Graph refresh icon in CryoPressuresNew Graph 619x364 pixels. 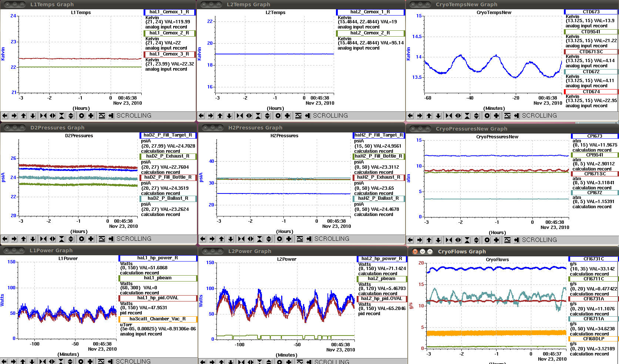pos(507,240)
